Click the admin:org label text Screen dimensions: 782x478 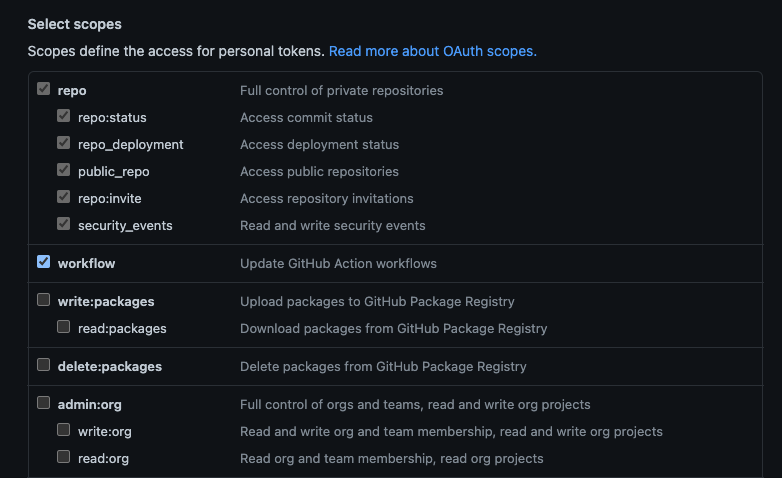tap(89, 405)
